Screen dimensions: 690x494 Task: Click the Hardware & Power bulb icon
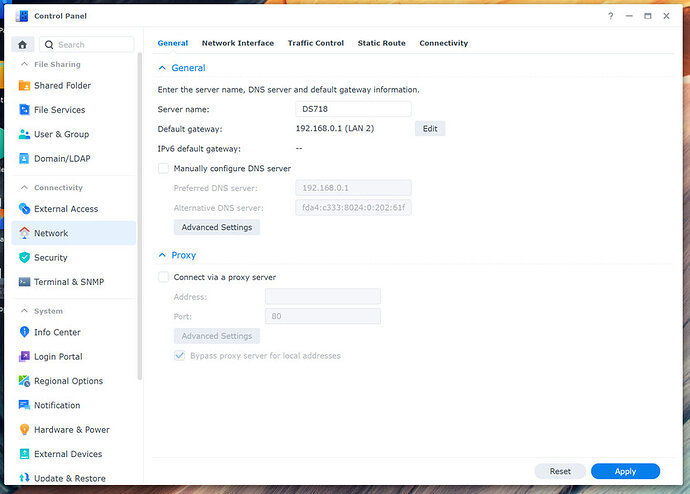[x=25, y=429]
